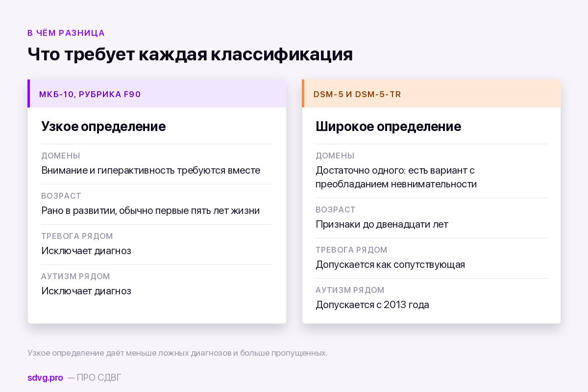Click 'Исключает диагноз' under ТРЕВОГА РЯДОМ

pyautogui.click(x=86, y=251)
